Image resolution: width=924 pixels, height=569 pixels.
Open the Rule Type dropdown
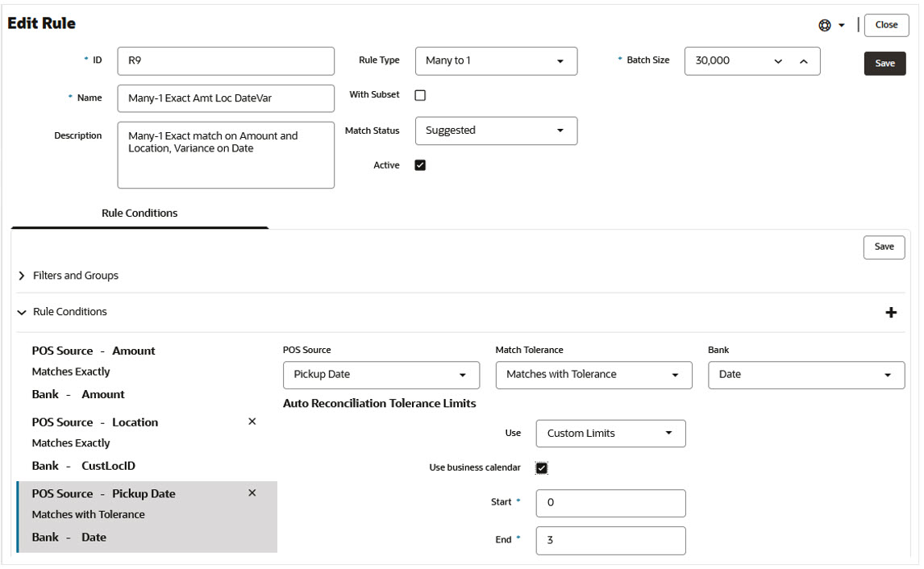496,61
